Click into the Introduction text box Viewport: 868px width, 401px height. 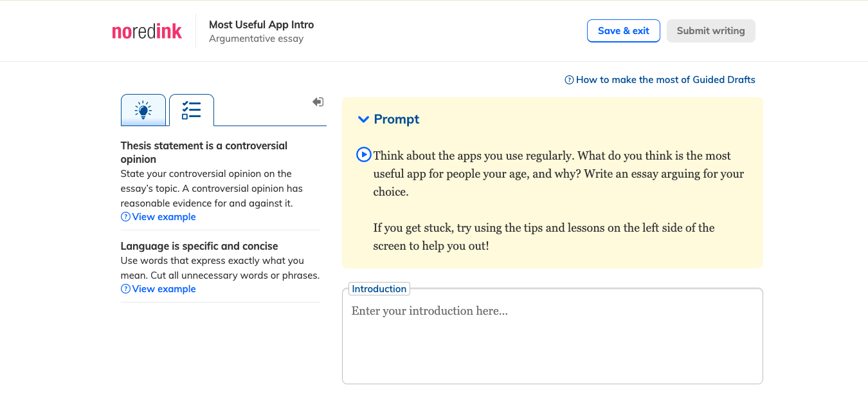(x=552, y=336)
